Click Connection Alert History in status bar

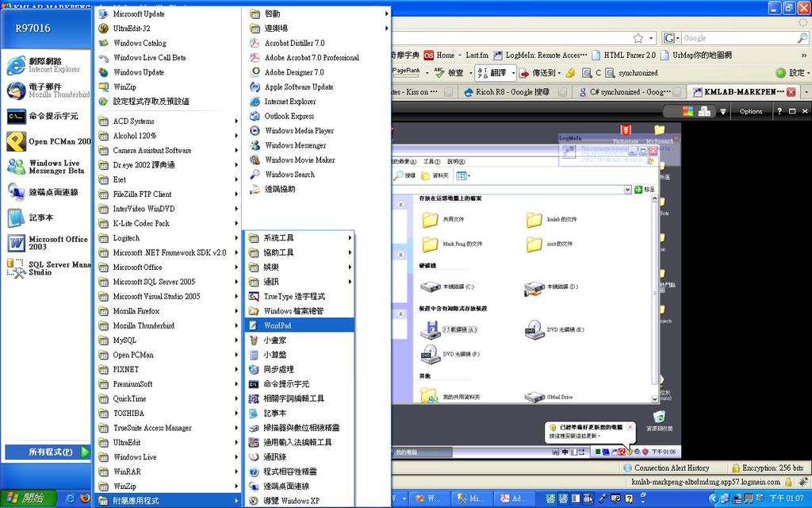[x=666, y=468]
